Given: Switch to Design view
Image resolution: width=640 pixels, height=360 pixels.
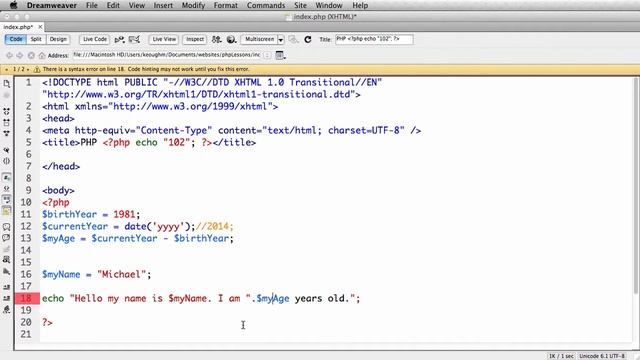Looking at the screenshot, I should pyautogui.click(x=58, y=39).
